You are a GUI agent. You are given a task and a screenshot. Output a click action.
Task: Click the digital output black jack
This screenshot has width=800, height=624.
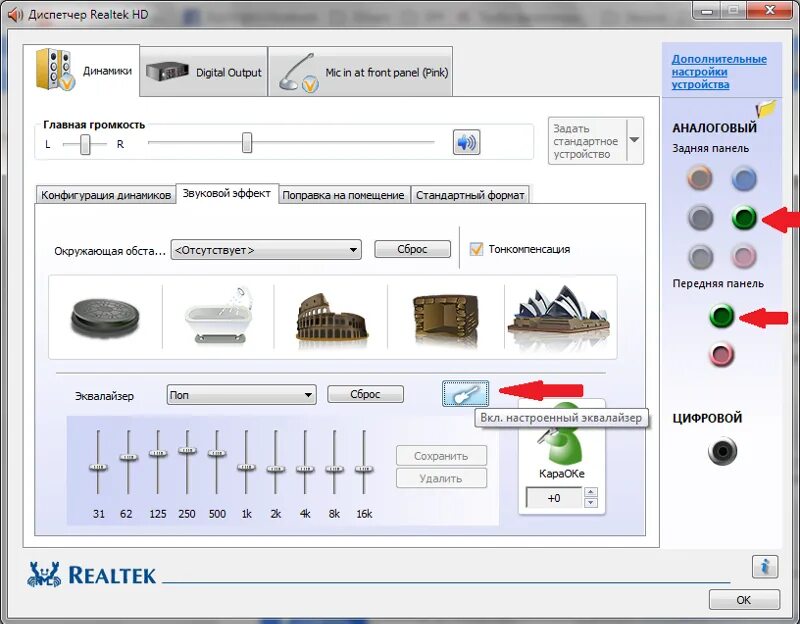tap(722, 451)
